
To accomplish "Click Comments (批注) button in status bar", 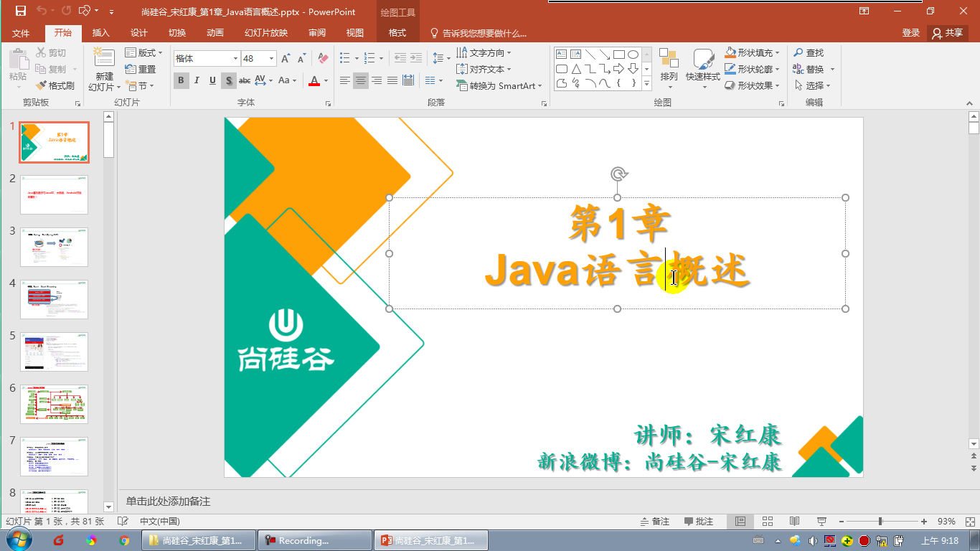I will pyautogui.click(x=699, y=522).
